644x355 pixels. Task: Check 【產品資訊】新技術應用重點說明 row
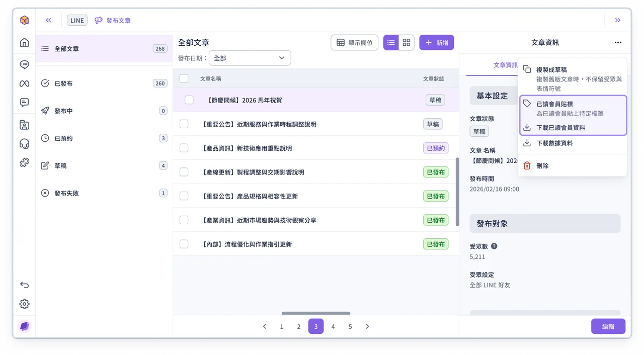coord(184,148)
